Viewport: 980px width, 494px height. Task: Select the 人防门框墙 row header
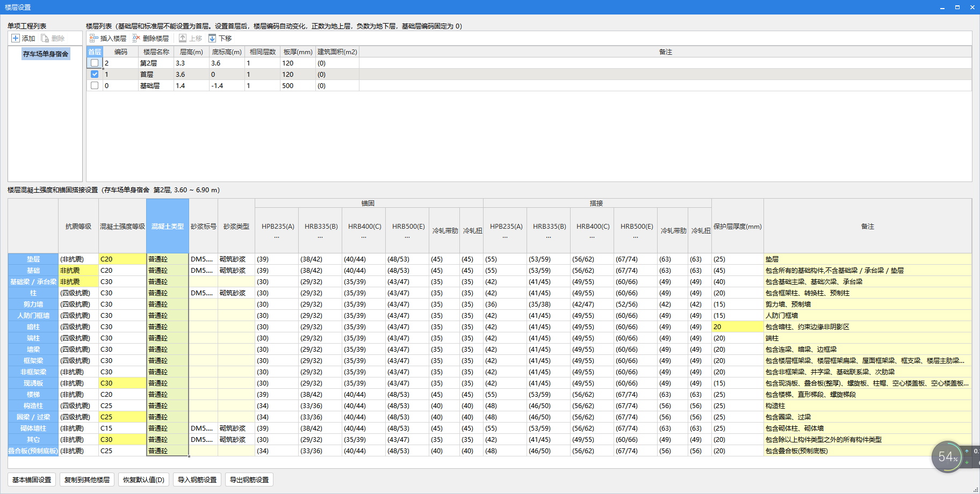(x=33, y=315)
